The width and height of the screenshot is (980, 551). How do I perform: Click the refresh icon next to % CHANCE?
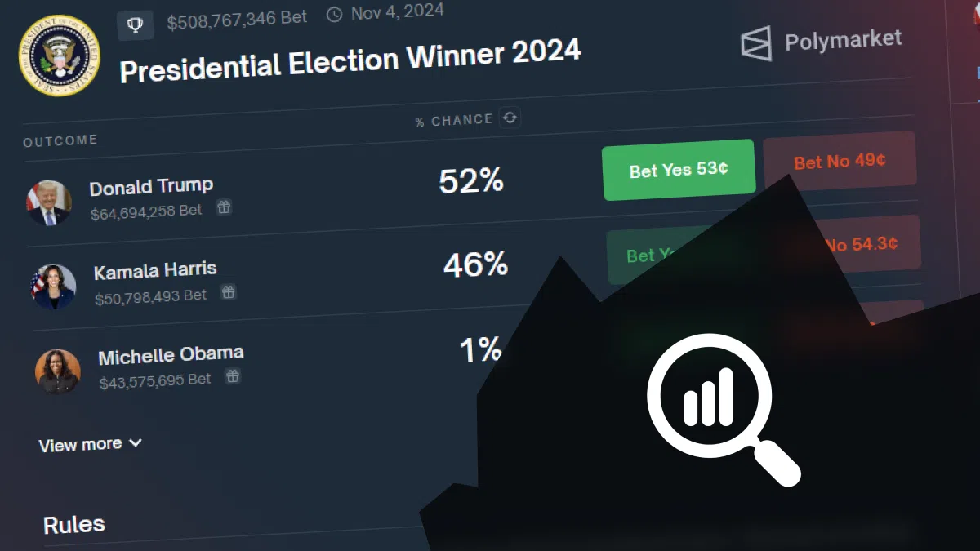[510, 118]
